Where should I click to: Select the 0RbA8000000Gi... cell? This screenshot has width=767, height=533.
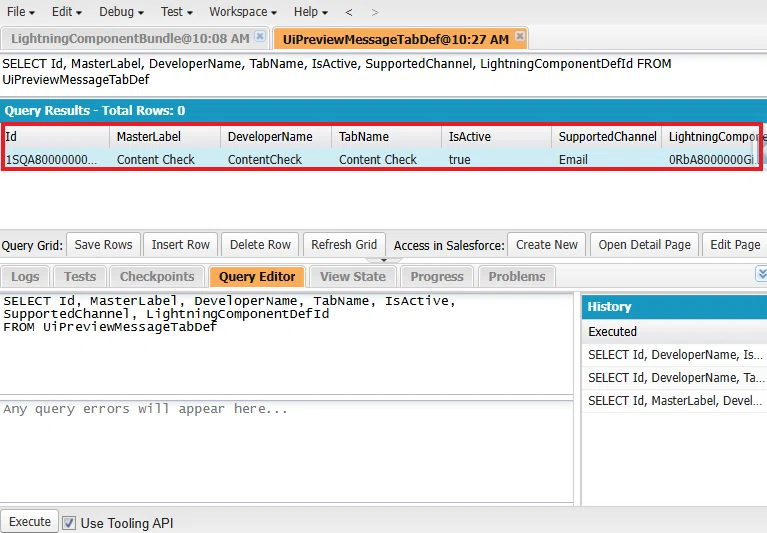(x=711, y=159)
